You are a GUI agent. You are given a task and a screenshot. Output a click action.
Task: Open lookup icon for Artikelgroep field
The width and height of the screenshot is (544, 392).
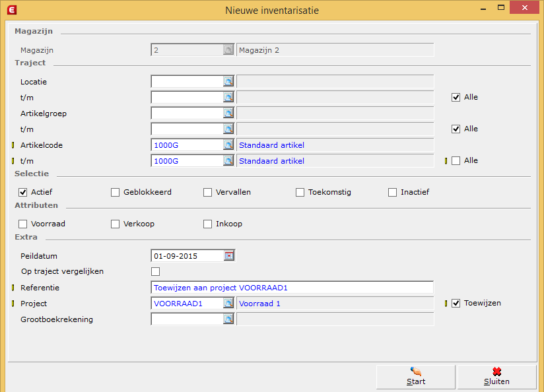(x=228, y=113)
